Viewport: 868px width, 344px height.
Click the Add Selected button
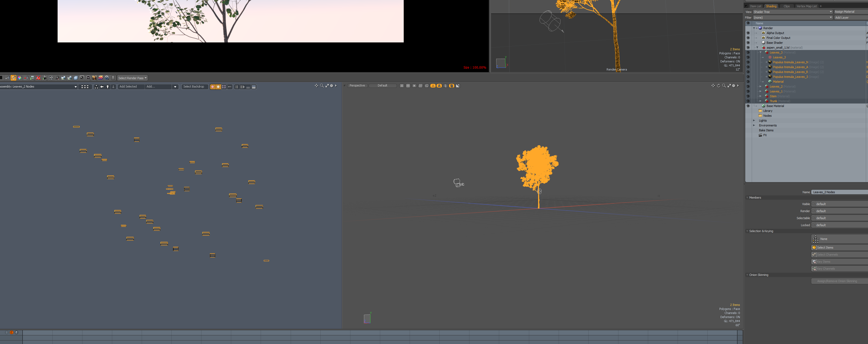click(128, 87)
